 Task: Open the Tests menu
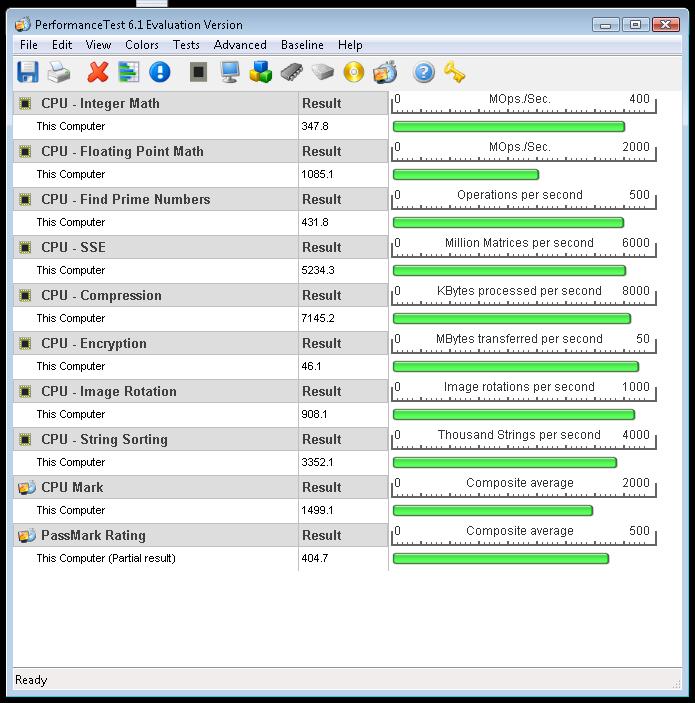[x=186, y=45]
